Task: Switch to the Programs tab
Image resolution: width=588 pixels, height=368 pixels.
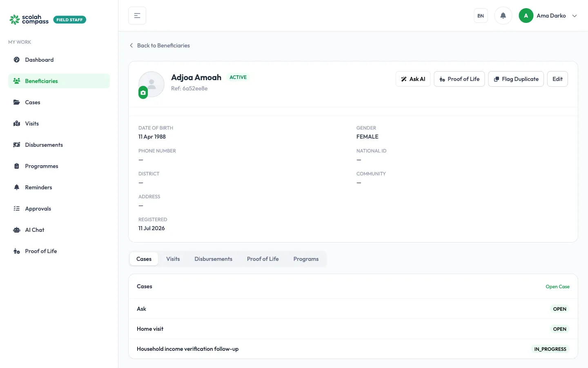Action: coord(306,259)
